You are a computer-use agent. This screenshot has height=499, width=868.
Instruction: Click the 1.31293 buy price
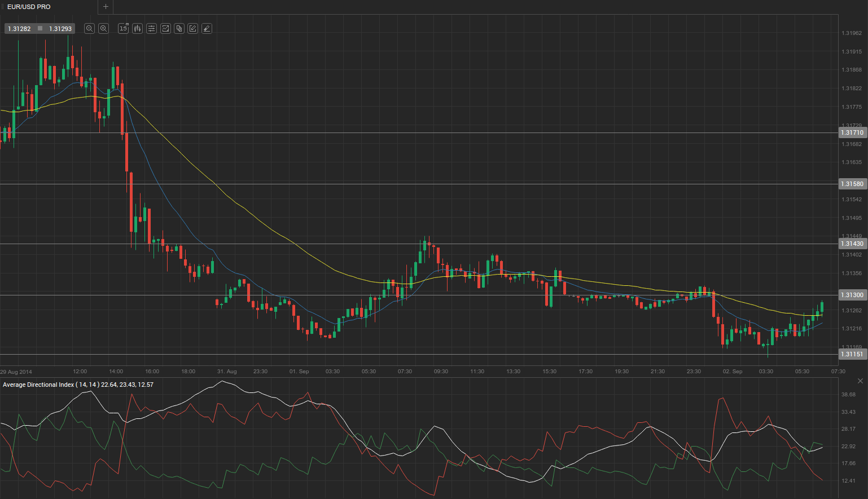(60, 29)
